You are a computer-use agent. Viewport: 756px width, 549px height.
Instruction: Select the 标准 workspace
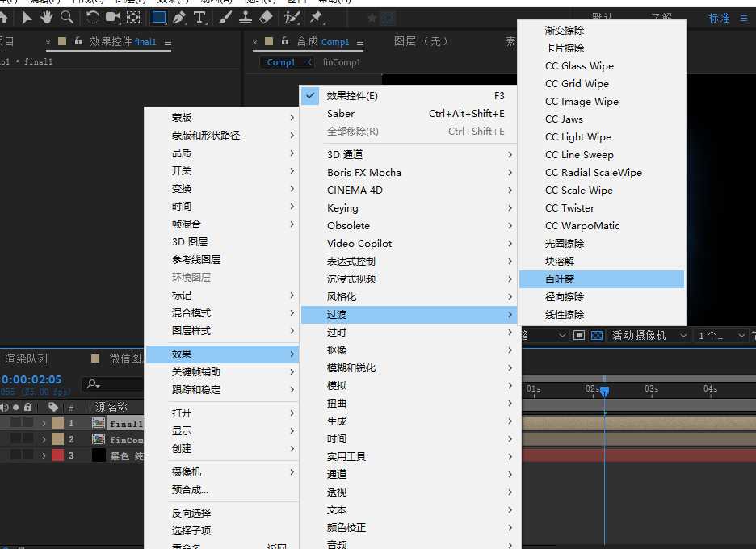point(719,19)
